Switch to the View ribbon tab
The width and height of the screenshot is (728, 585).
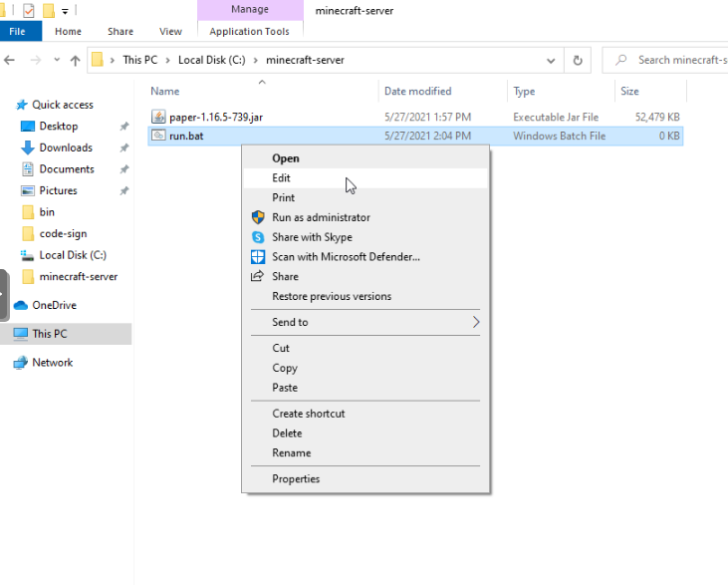pyautogui.click(x=170, y=32)
